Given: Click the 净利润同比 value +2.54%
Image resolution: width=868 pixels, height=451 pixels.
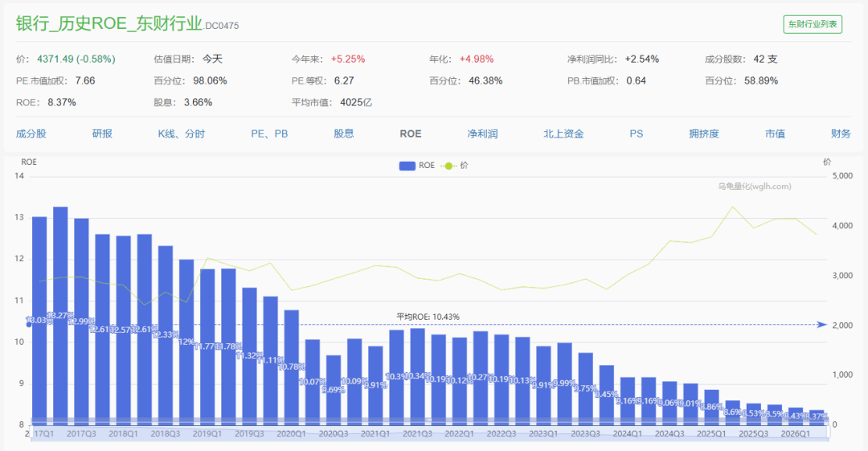Looking at the screenshot, I should click(642, 59).
